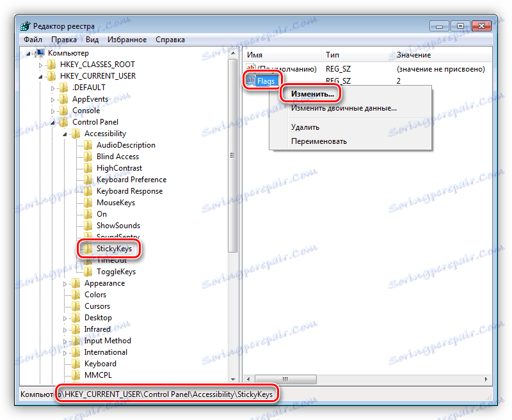Click the Accessibility folder icon

click(76, 134)
